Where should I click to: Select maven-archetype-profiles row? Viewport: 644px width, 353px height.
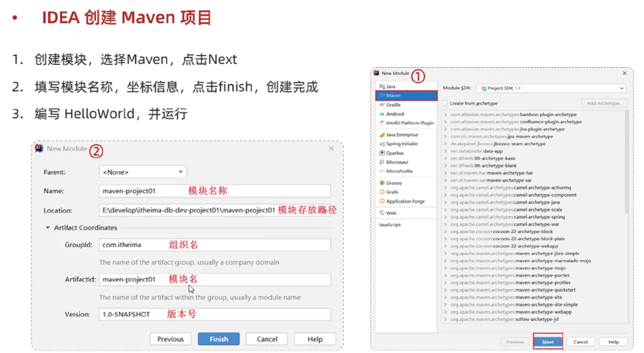(532, 282)
